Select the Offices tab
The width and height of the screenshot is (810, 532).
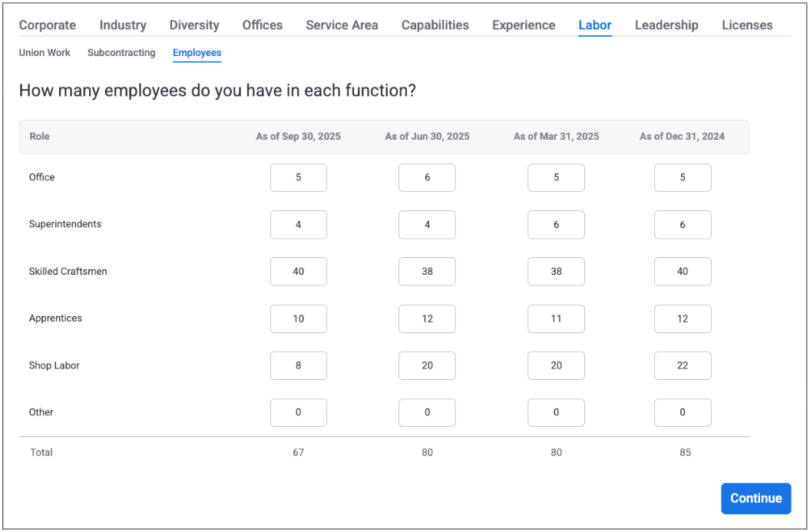pyautogui.click(x=263, y=25)
